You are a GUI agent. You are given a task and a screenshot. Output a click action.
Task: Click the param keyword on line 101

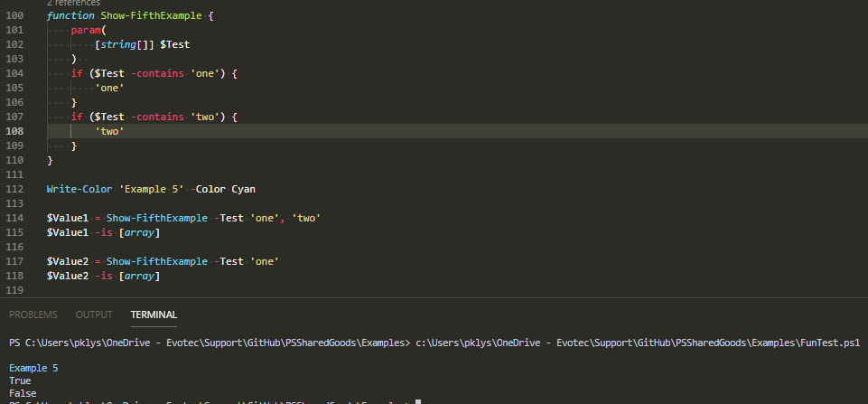coord(87,30)
